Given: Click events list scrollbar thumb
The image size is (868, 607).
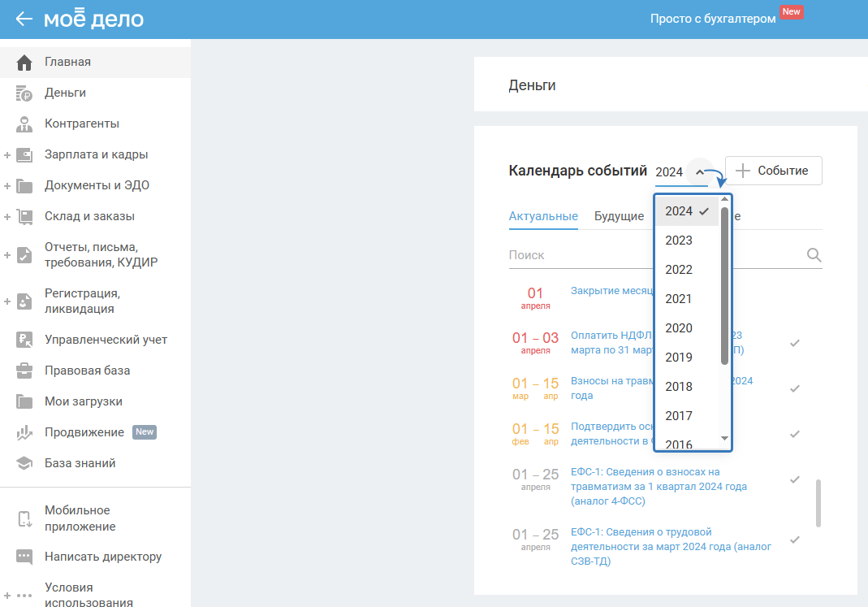Looking at the screenshot, I should coord(818,503).
